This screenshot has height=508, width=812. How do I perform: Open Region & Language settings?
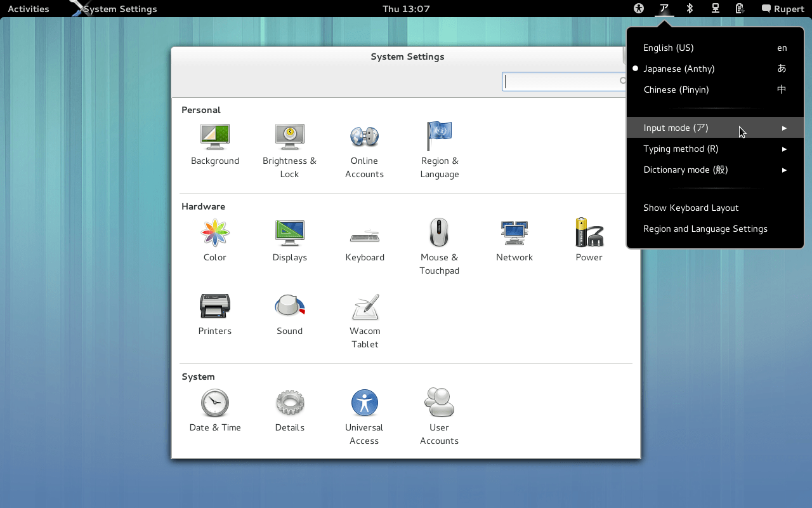tap(439, 150)
